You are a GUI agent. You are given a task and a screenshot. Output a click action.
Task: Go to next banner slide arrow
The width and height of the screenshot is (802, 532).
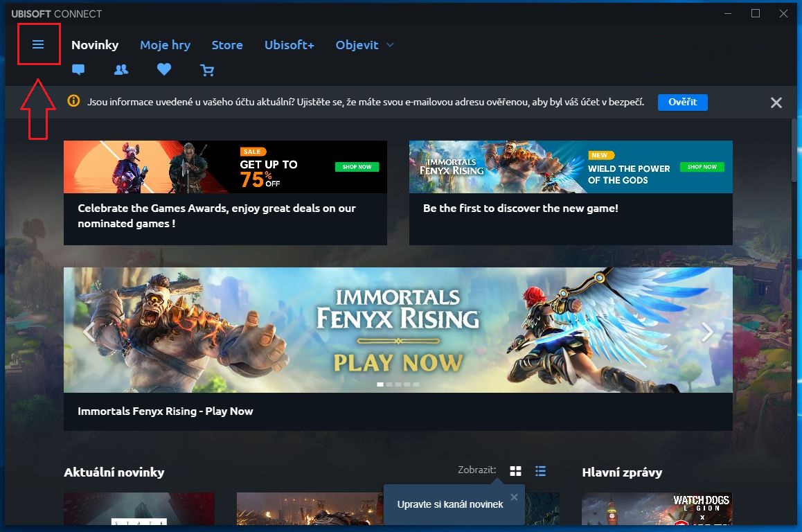point(707,332)
